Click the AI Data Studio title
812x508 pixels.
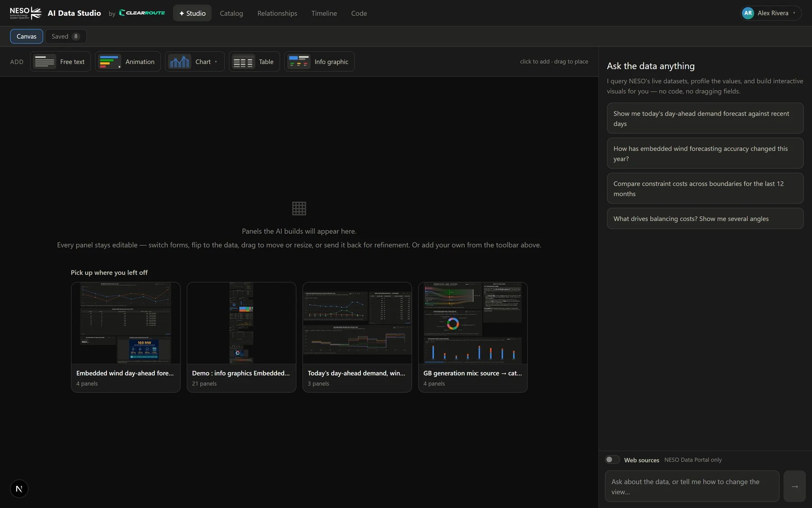click(74, 13)
